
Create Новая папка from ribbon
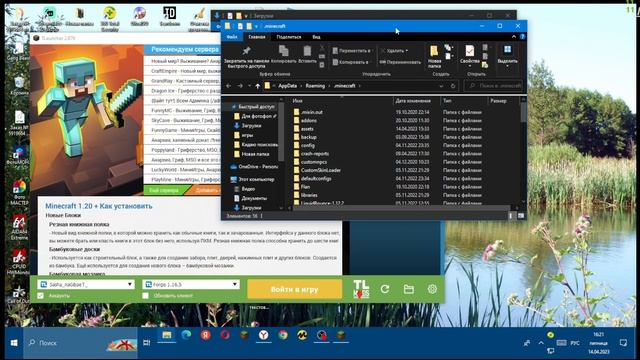[434, 56]
